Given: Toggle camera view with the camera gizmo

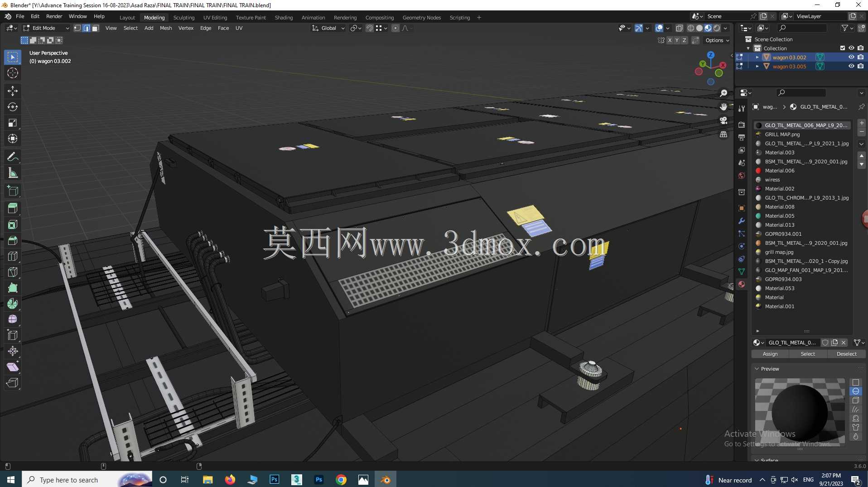Looking at the screenshot, I should (x=723, y=121).
